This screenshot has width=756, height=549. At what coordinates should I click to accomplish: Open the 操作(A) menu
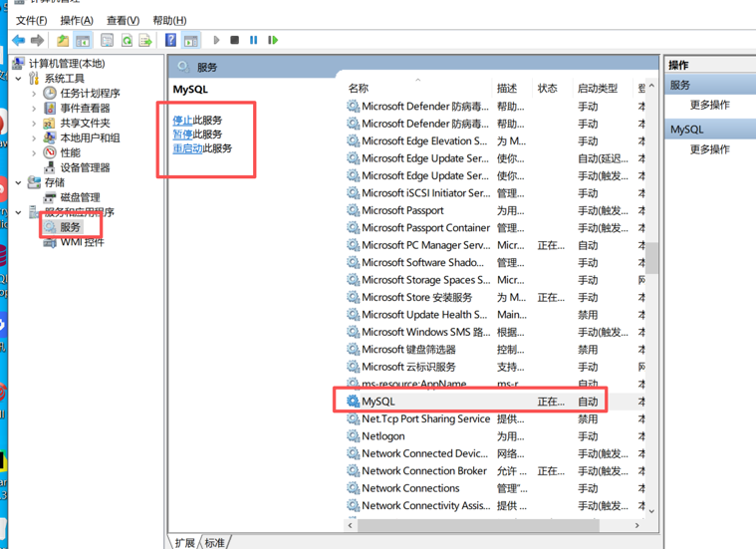[x=77, y=20]
